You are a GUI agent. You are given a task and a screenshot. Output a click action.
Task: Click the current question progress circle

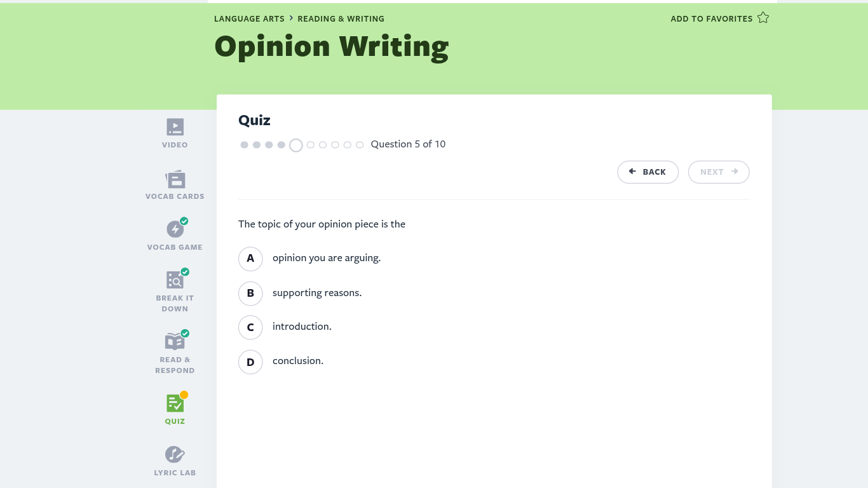295,145
